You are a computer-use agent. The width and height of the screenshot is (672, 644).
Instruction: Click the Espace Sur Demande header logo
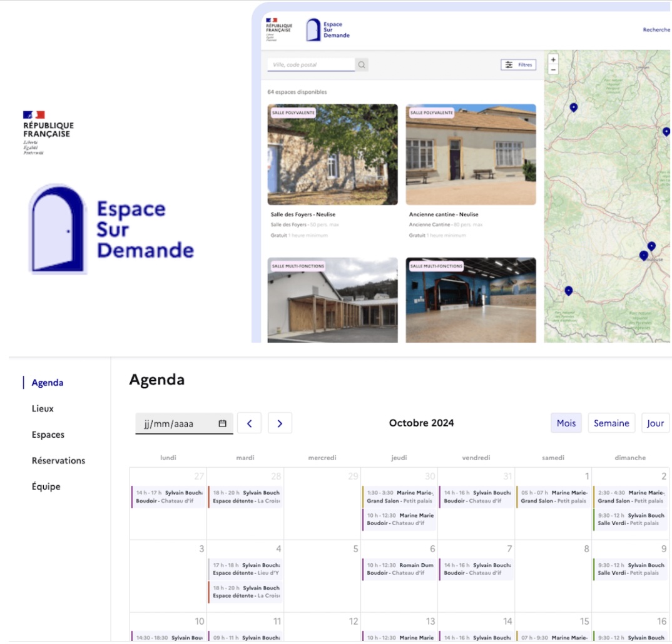(x=328, y=29)
